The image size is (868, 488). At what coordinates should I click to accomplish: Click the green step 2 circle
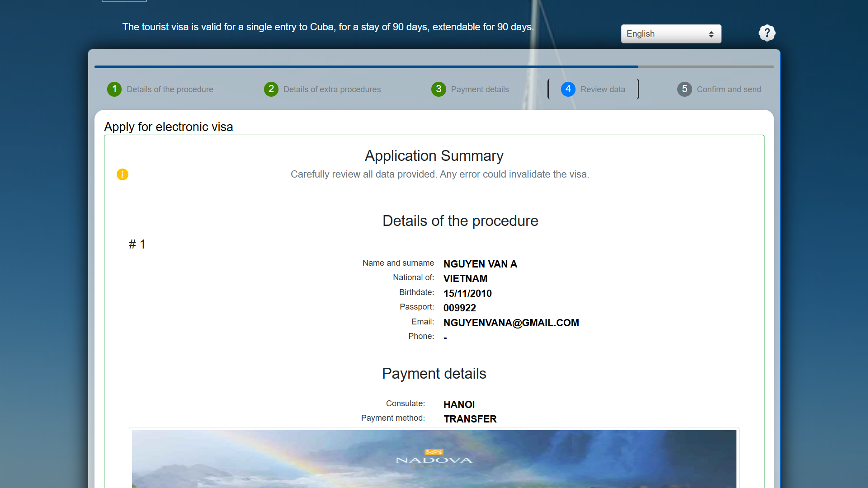(271, 89)
